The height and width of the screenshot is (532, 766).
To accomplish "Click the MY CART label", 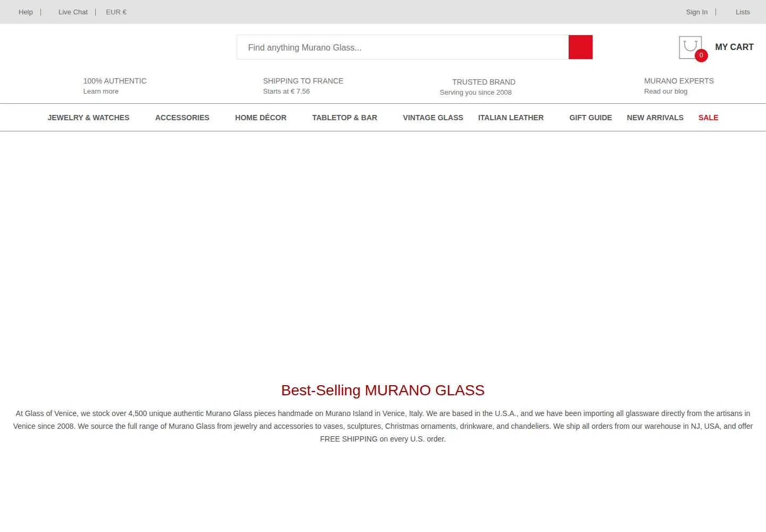I will [734, 47].
